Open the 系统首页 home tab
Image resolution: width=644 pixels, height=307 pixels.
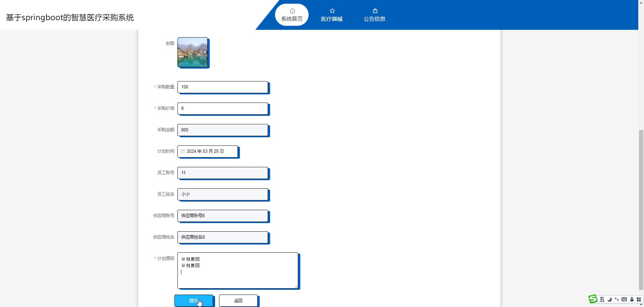(x=291, y=15)
